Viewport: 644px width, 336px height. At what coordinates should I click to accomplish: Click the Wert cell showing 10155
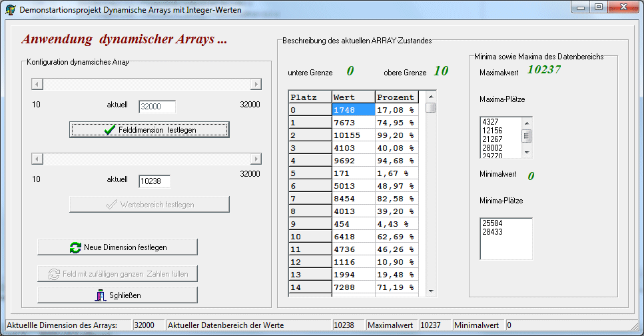click(353, 135)
